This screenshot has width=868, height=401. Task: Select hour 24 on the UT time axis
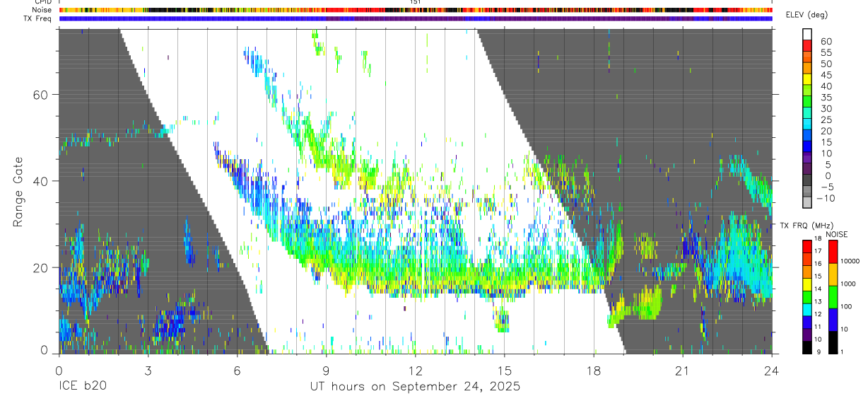(771, 371)
